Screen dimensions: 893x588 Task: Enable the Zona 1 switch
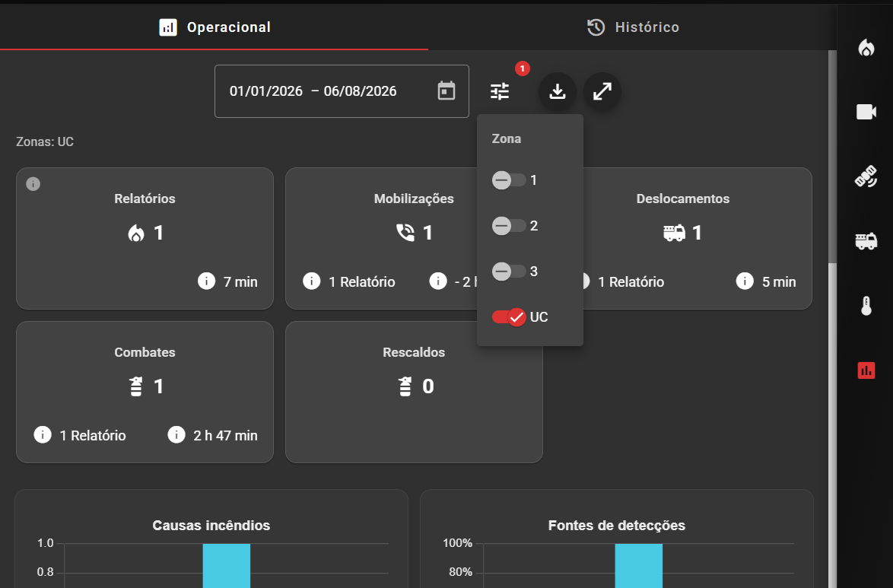[x=509, y=180]
